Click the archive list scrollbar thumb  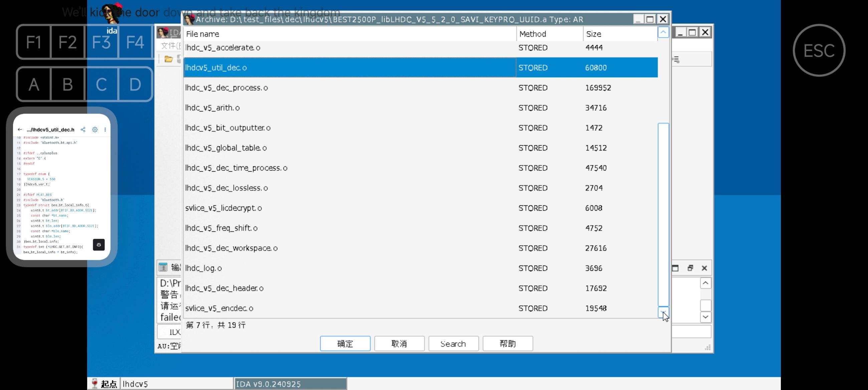click(663, 214)
